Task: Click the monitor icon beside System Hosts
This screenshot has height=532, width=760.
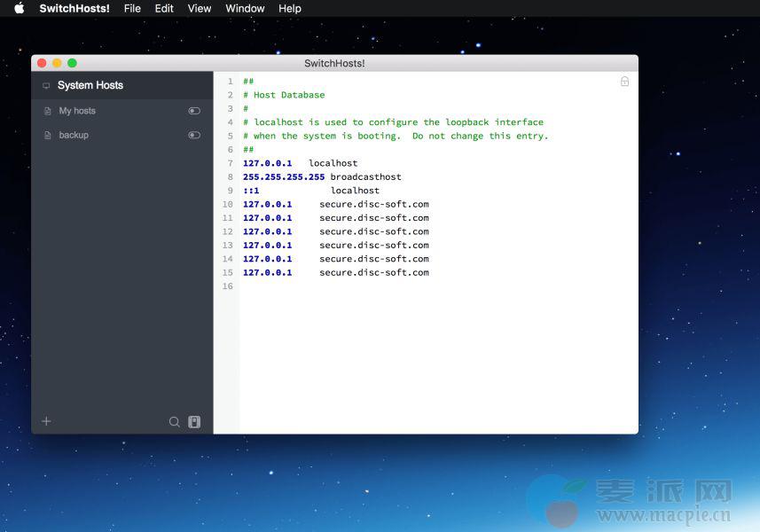Action: pyautogui.click(x=46, y=86)
